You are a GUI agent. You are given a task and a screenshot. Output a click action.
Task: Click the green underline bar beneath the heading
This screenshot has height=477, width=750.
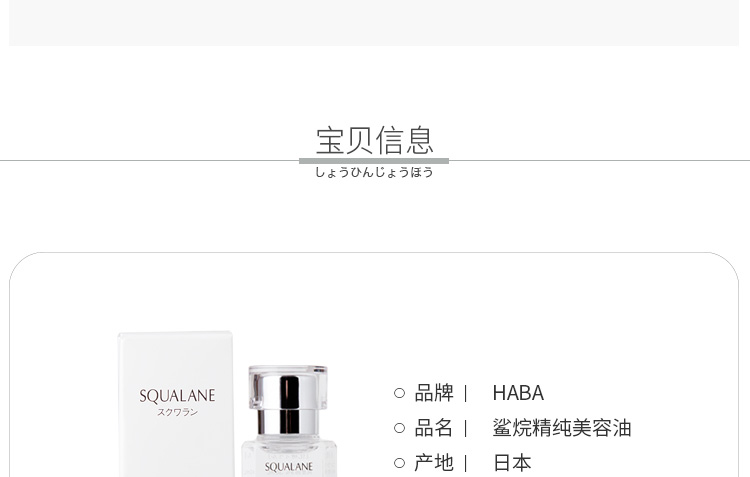point(374,161)
